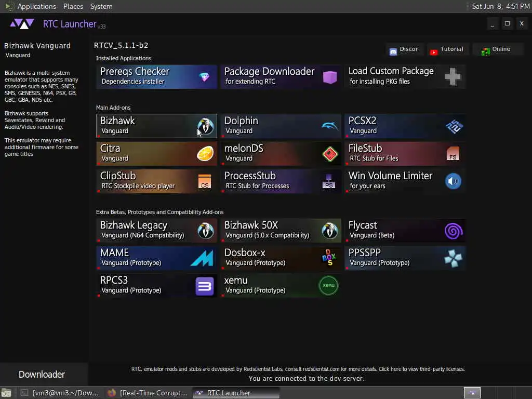
Task: Open the YouTube Tutorial button
Action: click(447, 49)
